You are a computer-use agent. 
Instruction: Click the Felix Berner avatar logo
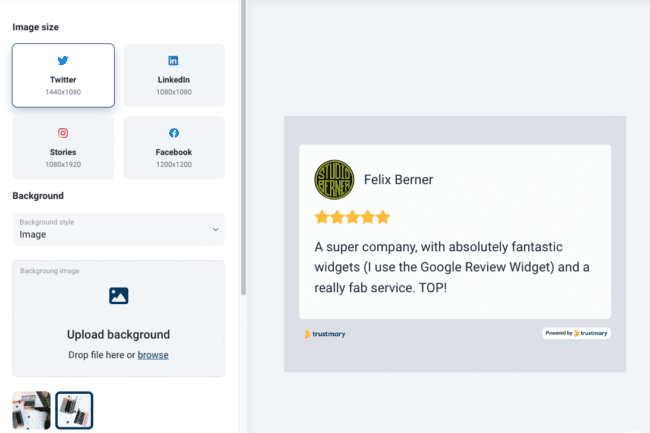pos(333,179)
